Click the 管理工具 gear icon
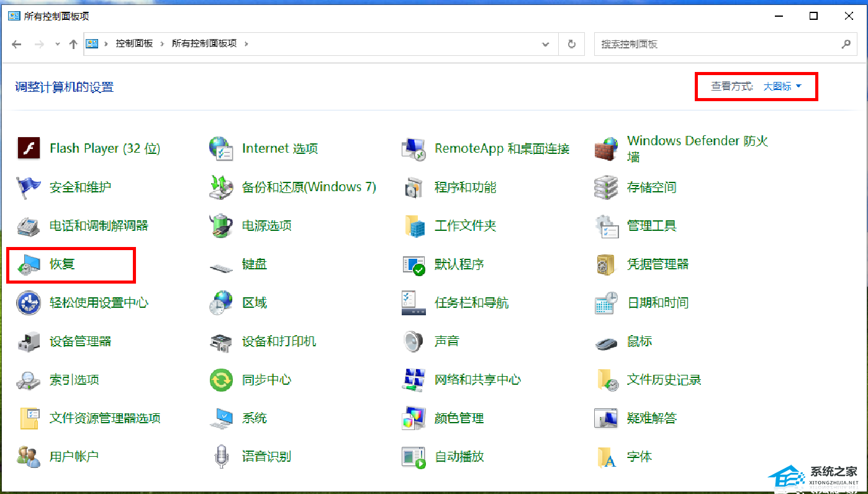This screenshot has height=494, width=868. click(607, 227)
